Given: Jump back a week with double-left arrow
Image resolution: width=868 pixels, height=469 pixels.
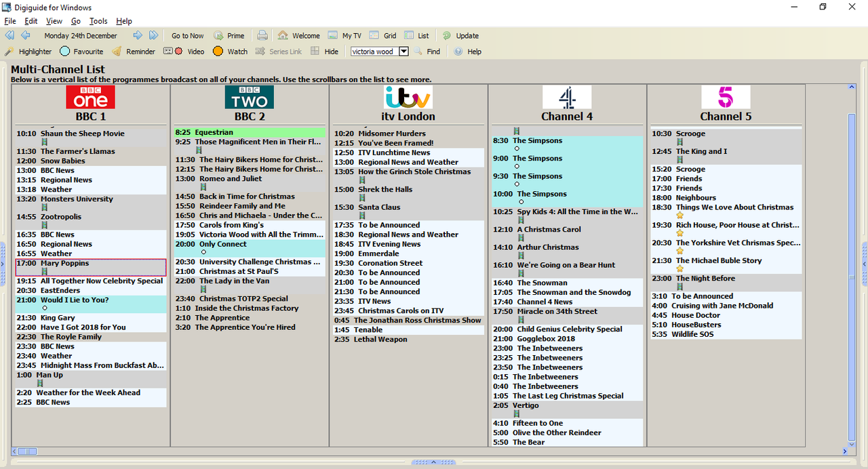Looking at the screenshot, I should pyautogui.click(x=9, y=35).
